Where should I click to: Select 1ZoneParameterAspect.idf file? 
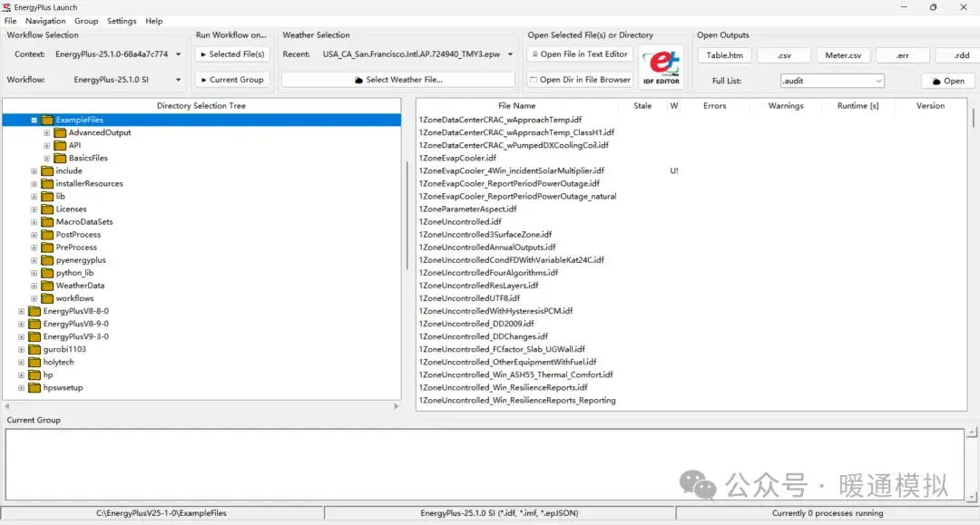pos(467,209)
